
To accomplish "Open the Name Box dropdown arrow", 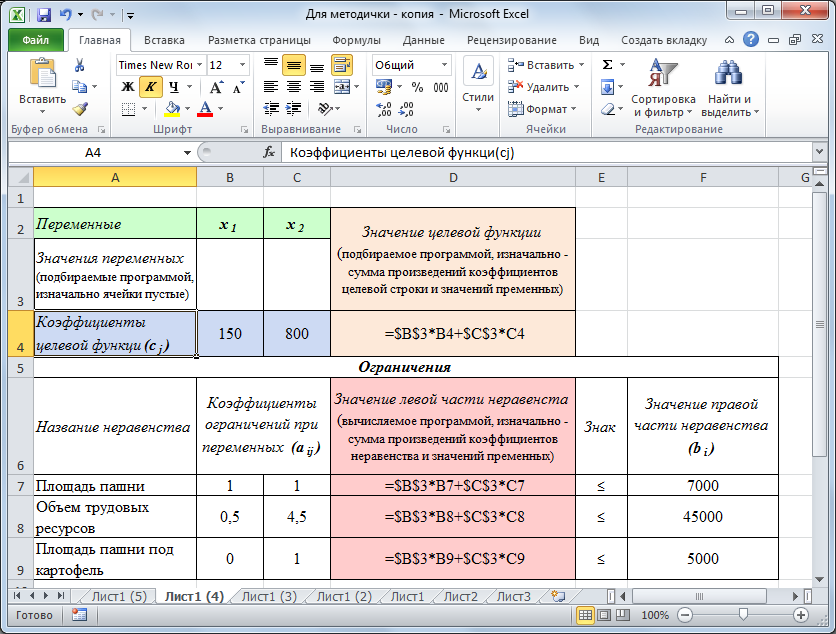I will (187, 153).
